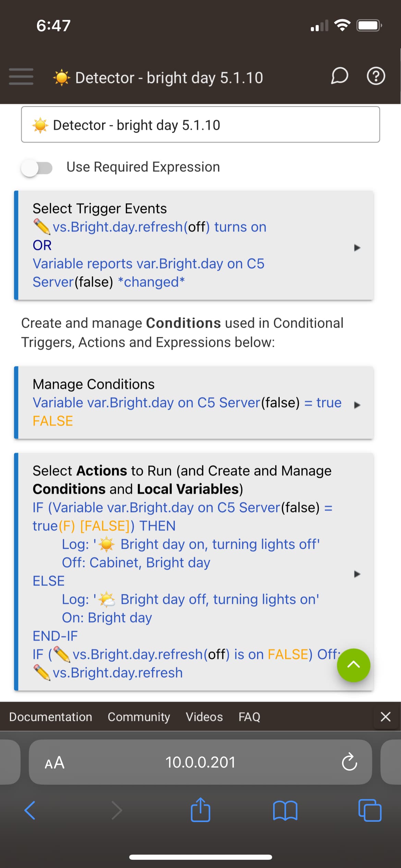Open the help question mark icon
The image size is (401, 868).
[x=376, y=76]
